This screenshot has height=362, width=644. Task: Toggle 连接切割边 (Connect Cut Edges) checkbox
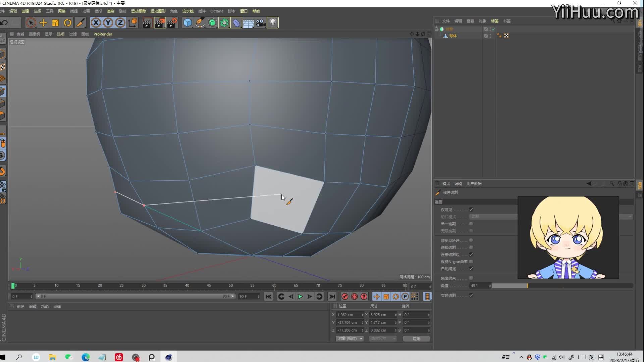(x=471, y=254)
